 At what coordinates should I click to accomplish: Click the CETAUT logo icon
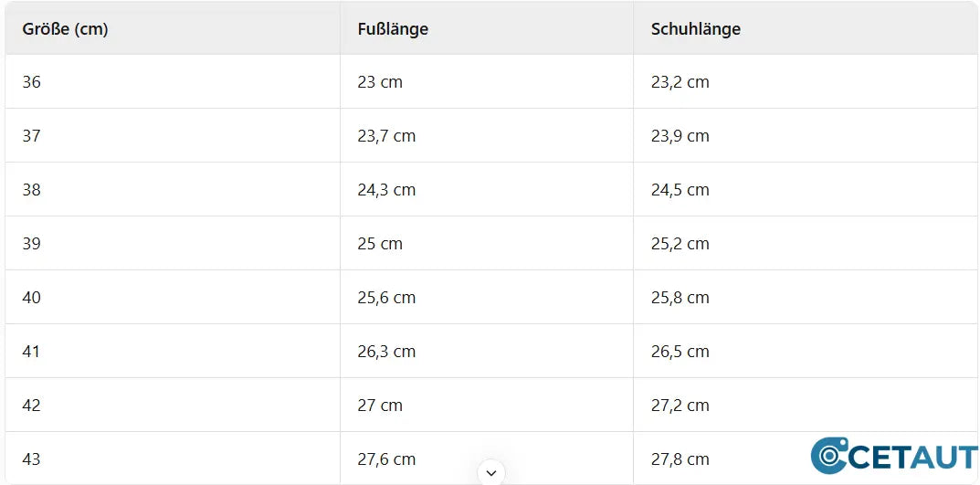click(829, 455)
